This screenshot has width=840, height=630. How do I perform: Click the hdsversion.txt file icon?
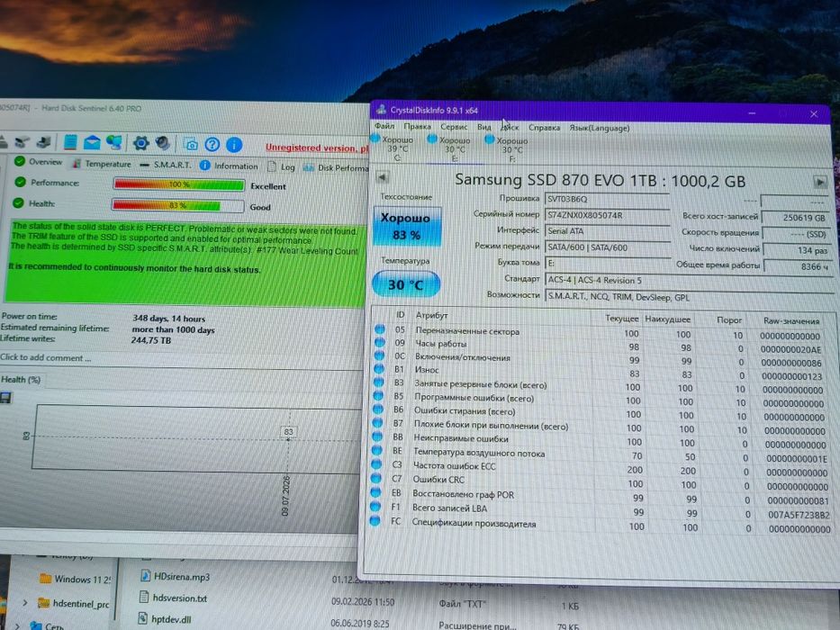click(x=143, y=598)
